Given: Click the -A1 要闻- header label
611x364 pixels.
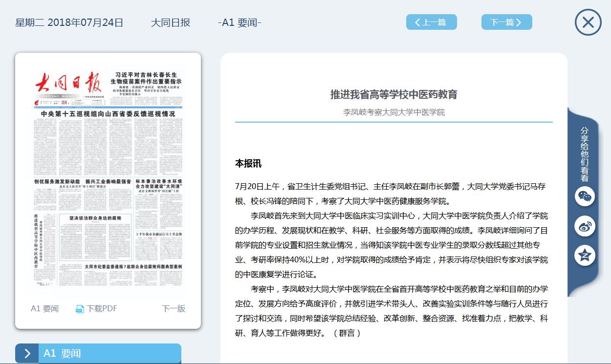Looking at the screenshot, I should coord(240,22).
